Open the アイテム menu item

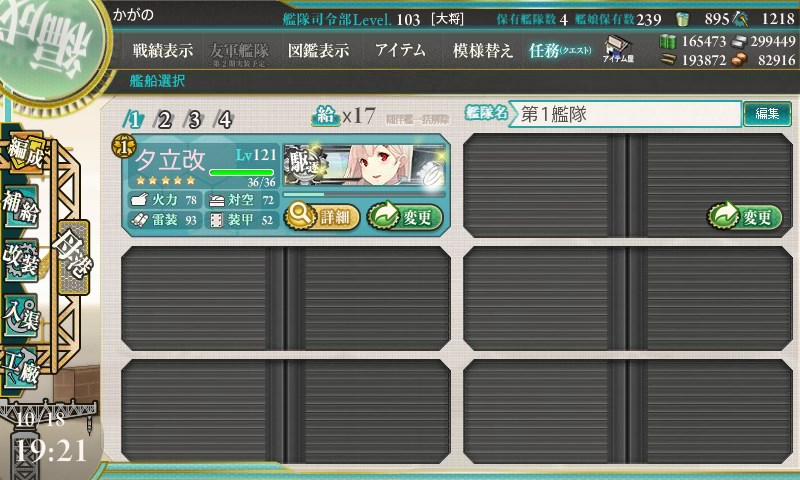click(x=401, y=50)
